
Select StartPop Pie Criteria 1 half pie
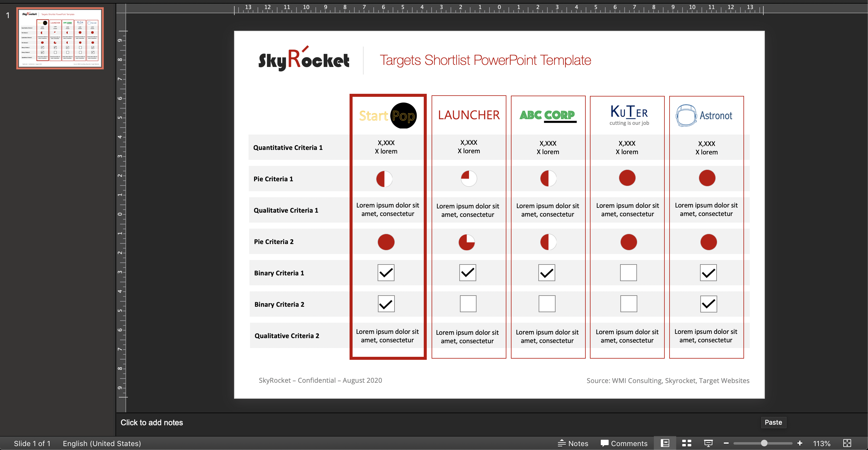pos(384,179)
